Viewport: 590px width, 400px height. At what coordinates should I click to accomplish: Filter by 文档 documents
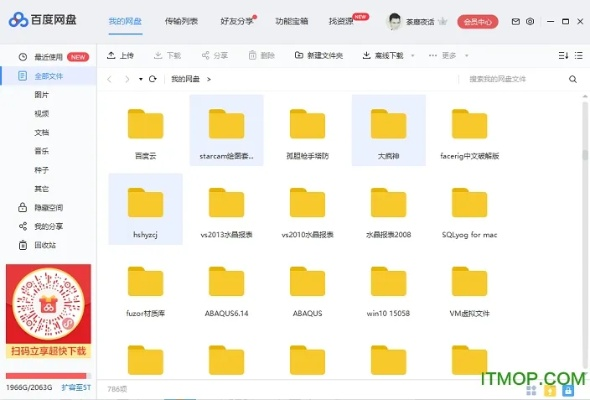coord(41,132)
